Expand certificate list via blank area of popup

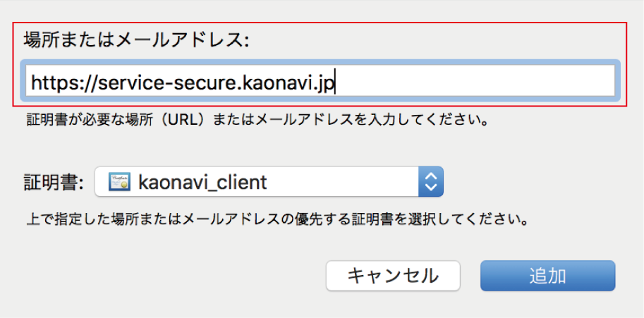[343, 181]
